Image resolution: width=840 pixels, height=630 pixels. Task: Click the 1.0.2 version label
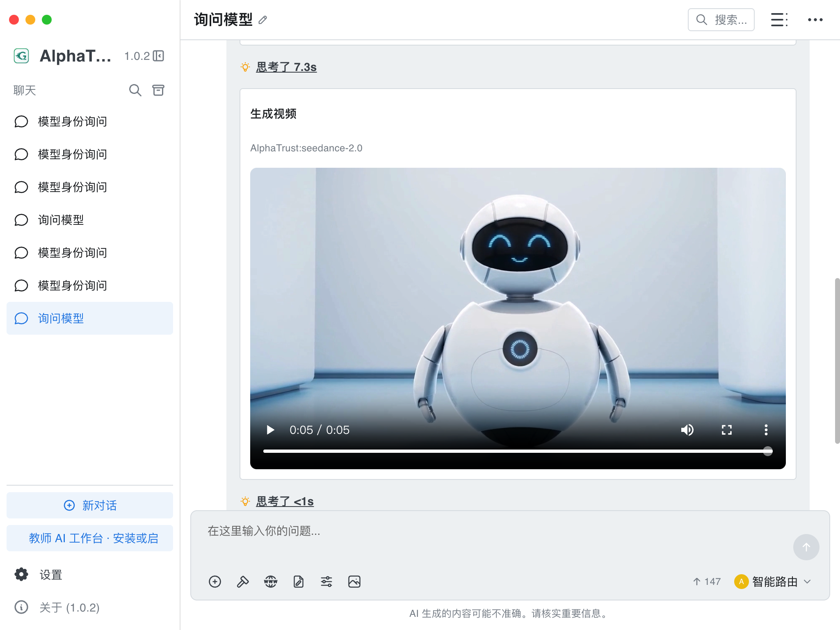tap(137, 56)
